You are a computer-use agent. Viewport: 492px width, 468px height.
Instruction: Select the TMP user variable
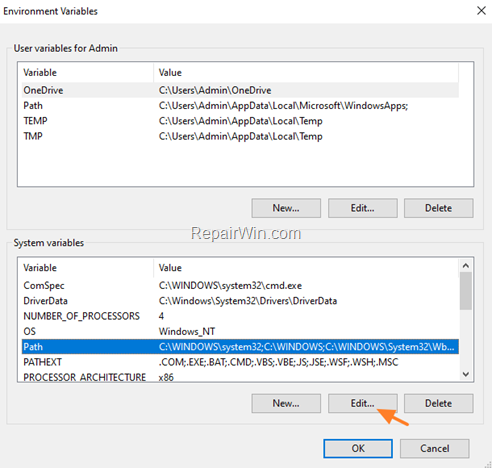point(240,136)
